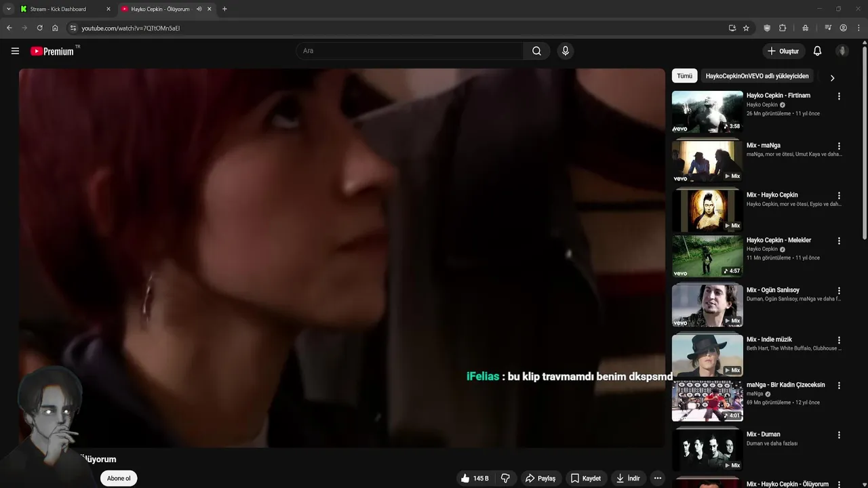
Task: Select the Tümü filter chip
Action: pyautogui.click(x=684, y=76)
